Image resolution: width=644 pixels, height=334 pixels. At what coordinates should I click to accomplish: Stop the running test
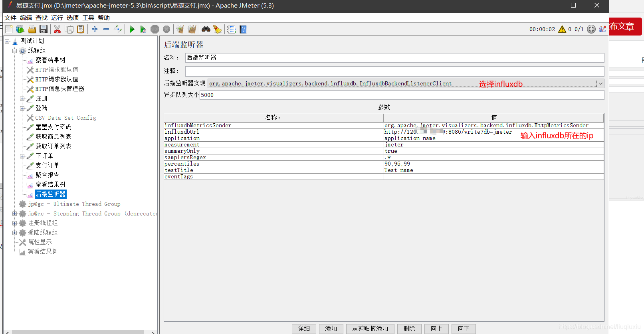click(x=155, y=29)
